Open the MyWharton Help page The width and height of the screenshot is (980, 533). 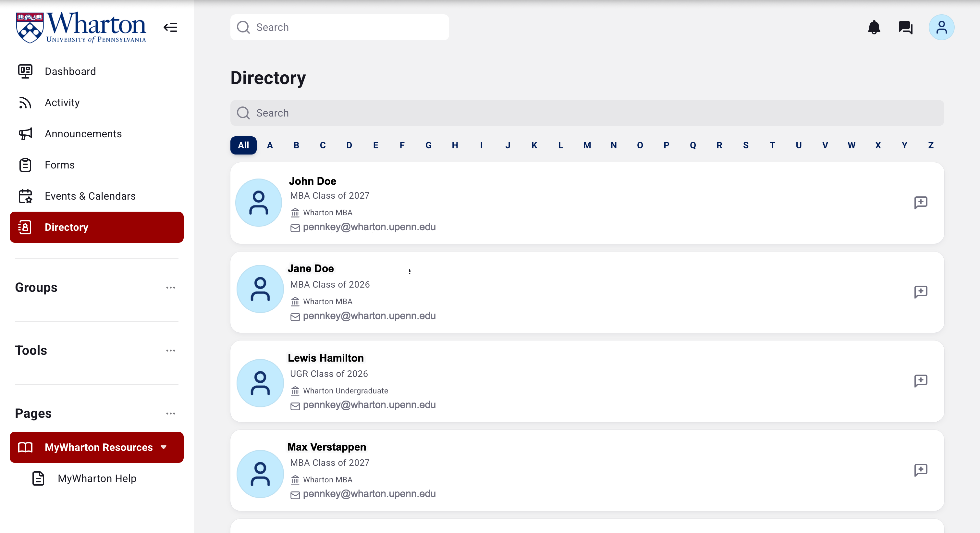97,478
